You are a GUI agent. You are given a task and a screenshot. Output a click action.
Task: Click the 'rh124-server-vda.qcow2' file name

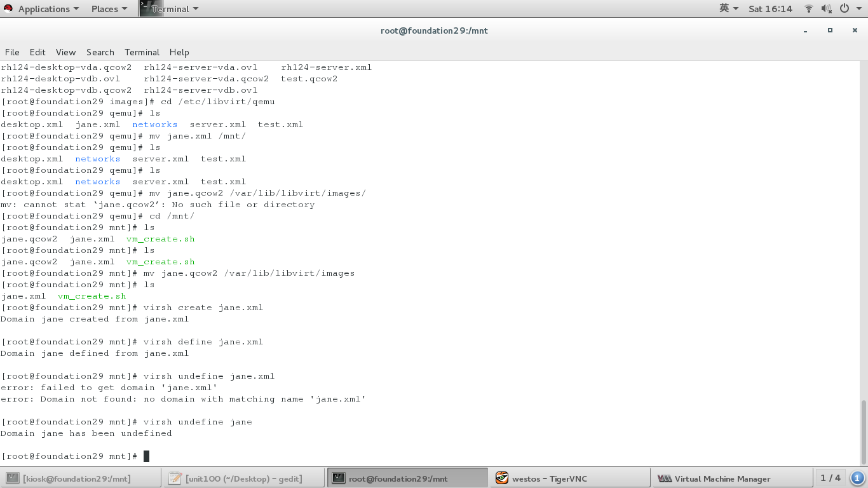pyautogui.click(x=207, y=79)
